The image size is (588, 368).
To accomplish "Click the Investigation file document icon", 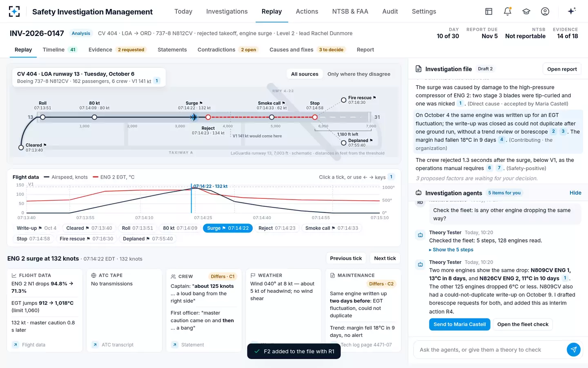I will pyautogui.click(x=419, y=69).
